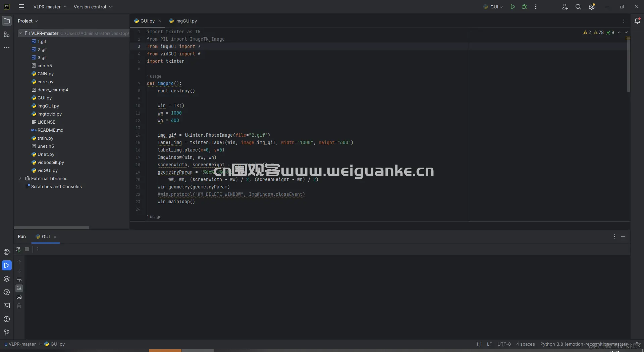Image resolution: width=644 pixels, height=352 pixels.
Task: Open the Problems tool window
Action: click(x=7, y=319)
